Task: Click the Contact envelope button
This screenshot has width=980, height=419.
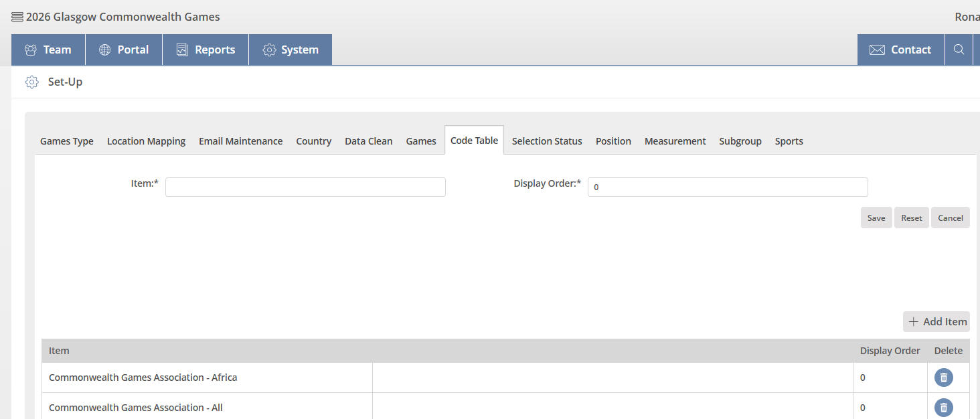Action: coord(900,50)
